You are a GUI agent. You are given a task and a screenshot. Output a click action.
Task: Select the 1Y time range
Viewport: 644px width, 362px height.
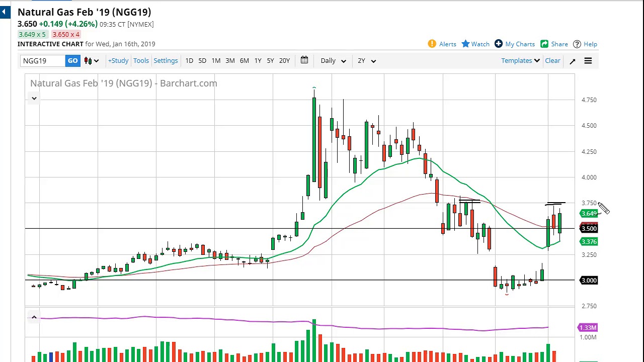tap(258, 61)
